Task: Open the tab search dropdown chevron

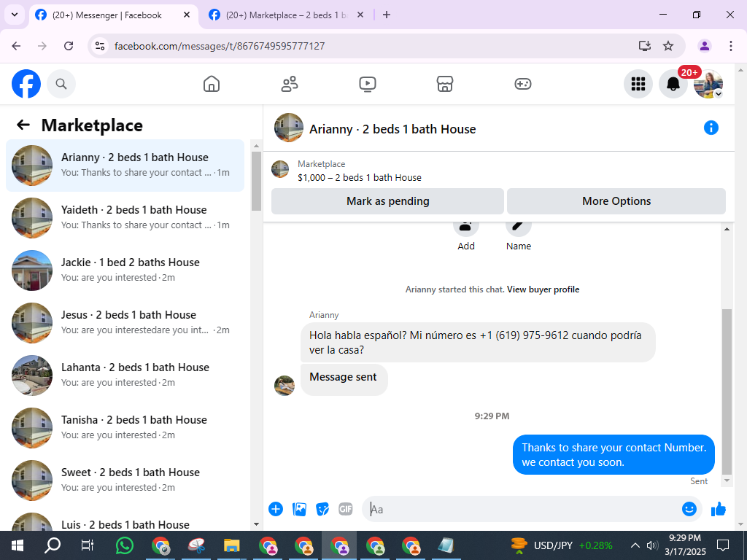Action: tap(15, 15)
